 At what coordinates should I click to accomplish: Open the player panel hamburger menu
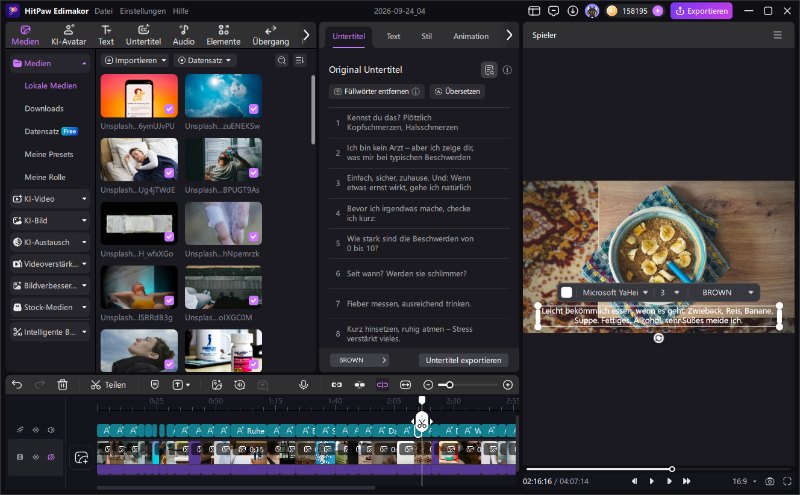coord(778,35)
